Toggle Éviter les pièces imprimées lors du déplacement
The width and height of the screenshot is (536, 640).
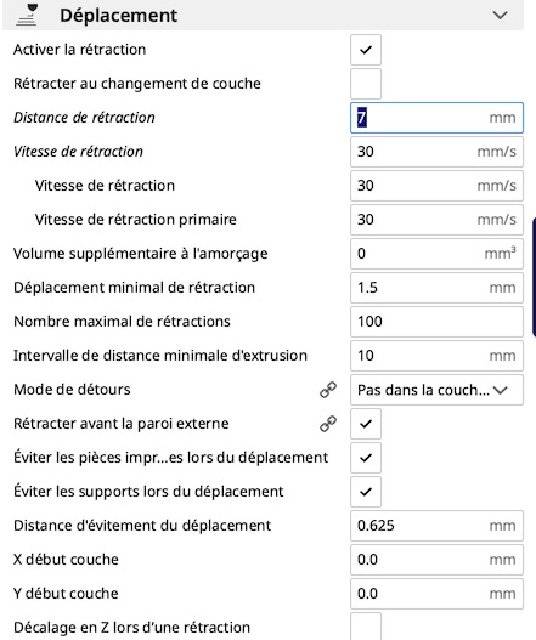(366, 458)
